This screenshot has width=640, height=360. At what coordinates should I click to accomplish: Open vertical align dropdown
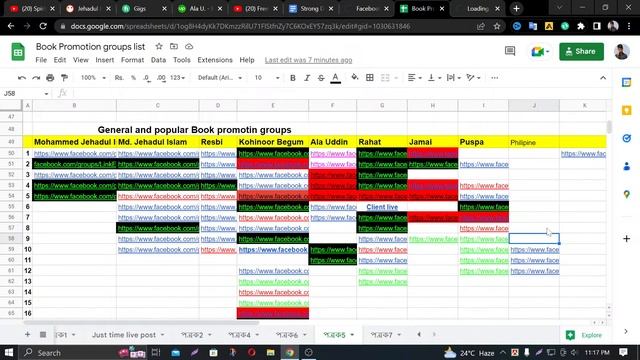434,78
